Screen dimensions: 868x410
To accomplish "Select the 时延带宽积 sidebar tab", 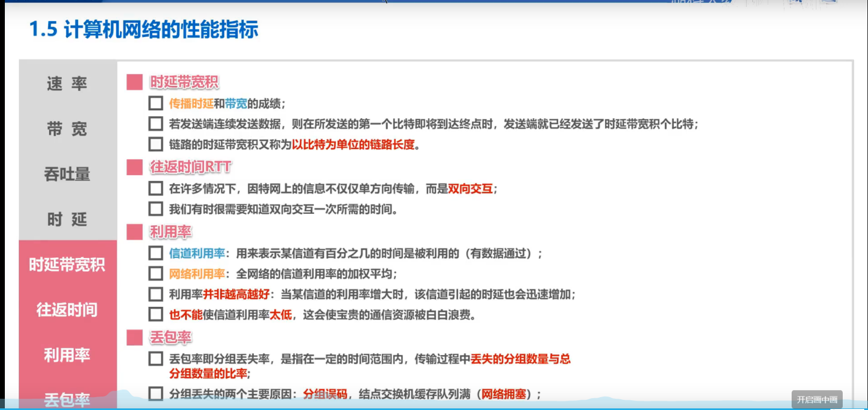I will click(x=67, y=264).
